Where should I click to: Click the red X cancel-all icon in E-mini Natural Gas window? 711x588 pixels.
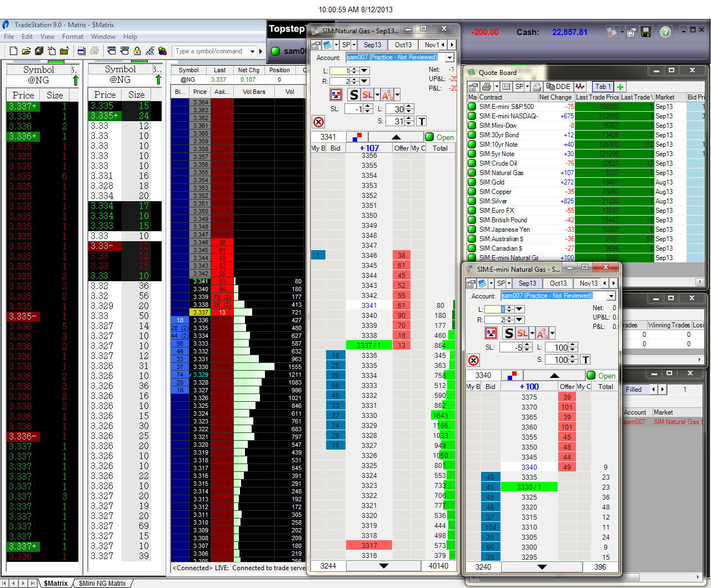tap(473, 360)
